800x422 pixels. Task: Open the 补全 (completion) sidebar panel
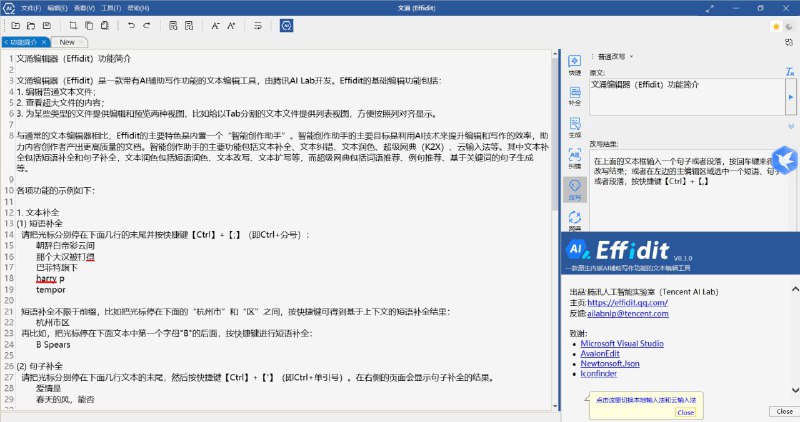point(574,96)
